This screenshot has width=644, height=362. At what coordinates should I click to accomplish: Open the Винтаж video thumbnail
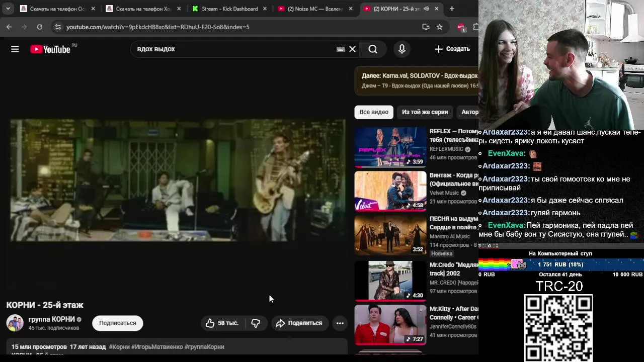click(x=390, y=191)
